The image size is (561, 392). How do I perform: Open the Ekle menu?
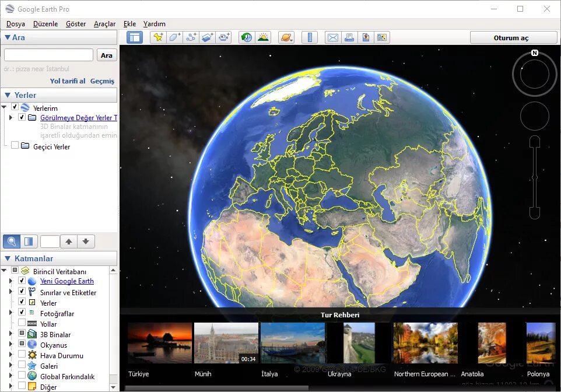click(x=129, y=24)
